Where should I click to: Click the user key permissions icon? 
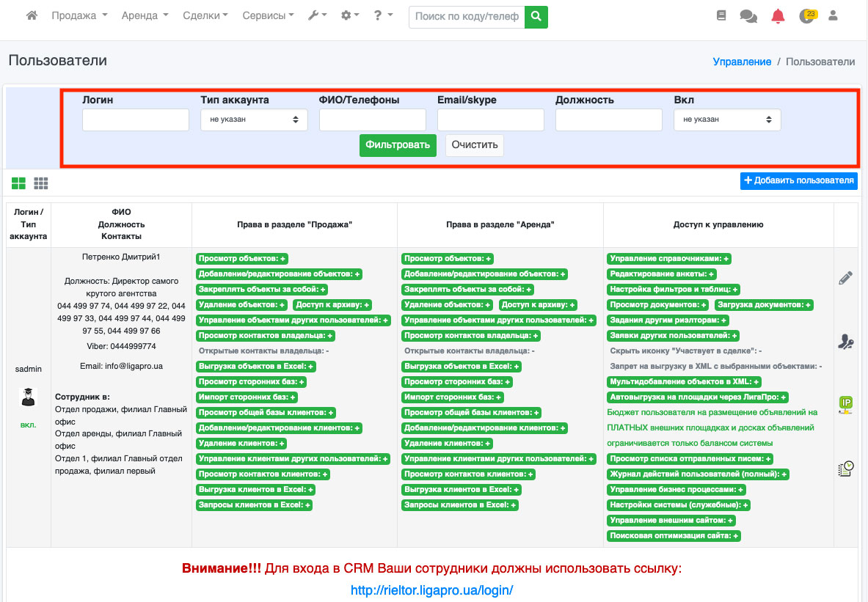coord(845,341)
